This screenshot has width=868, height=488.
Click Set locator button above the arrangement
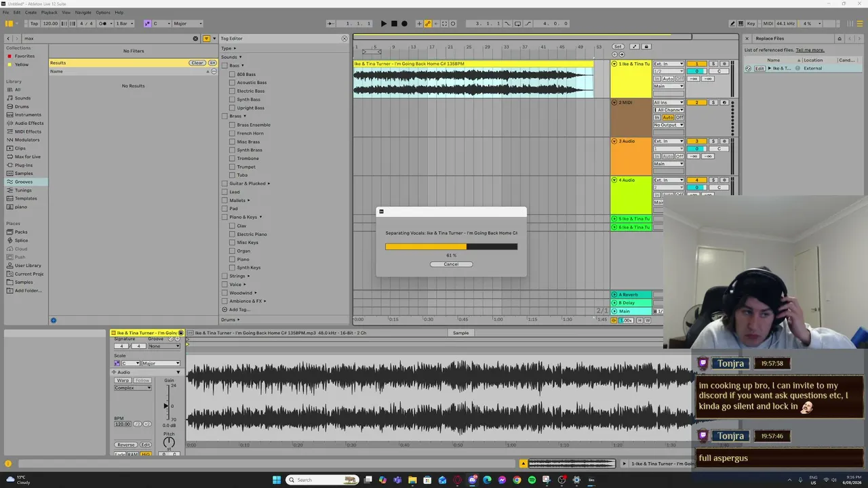pos(618,47)
